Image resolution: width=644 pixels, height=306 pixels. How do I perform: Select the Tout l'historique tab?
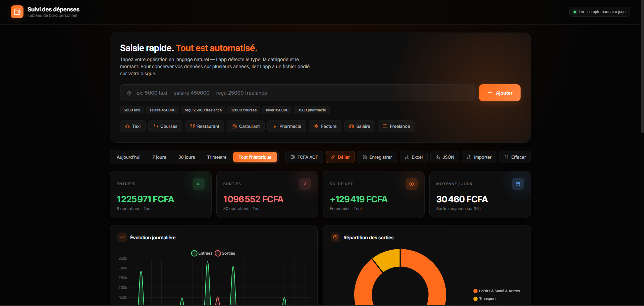pyautogui.click(x=255, y=157)
